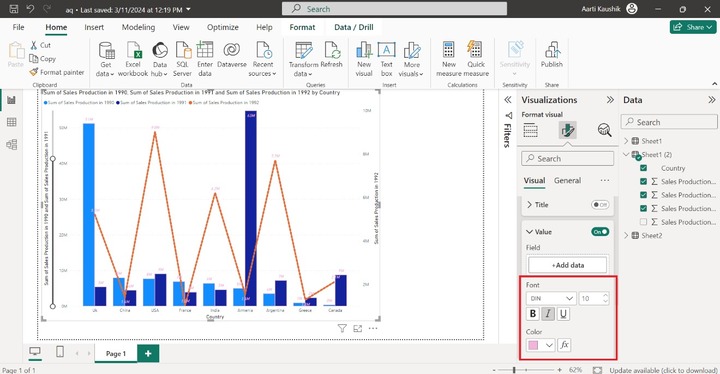Open the DIN font family dropdown

tap(551, 298)
